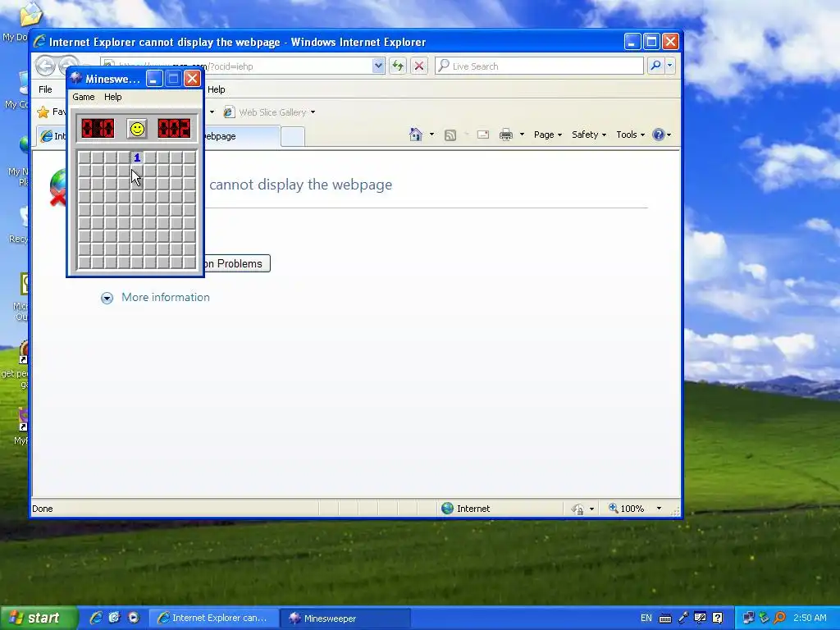
Task: Expand the Home button dropdown arrow
Action: click(x=431, y=135)
